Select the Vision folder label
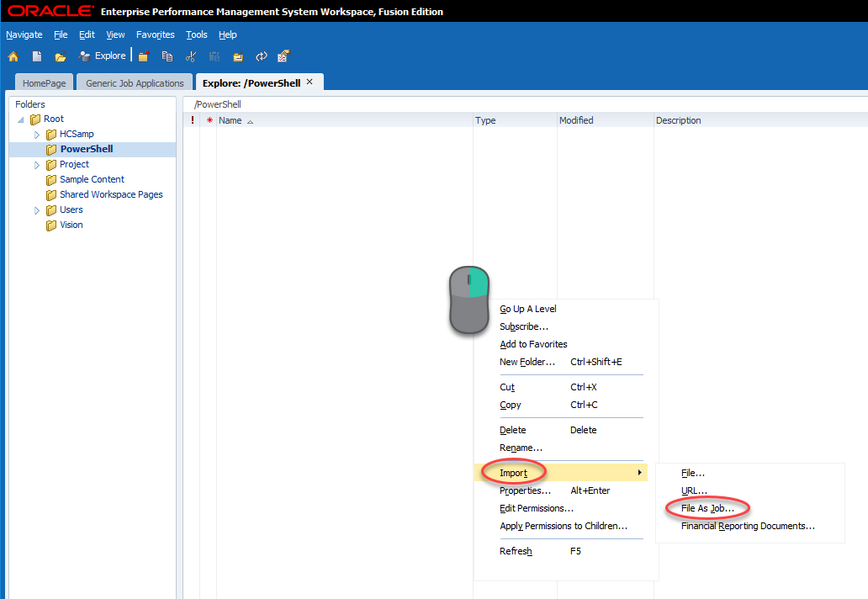The height and width of the screenshot is (599, 868). [71, 225]
